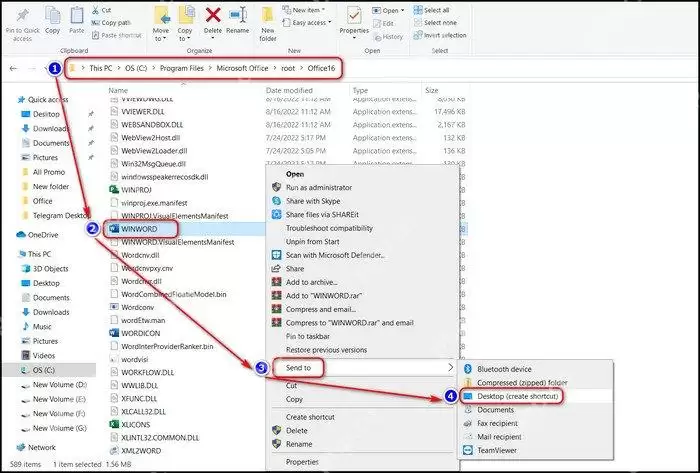Screen dimensions: 700x473
Task: Select Network in navigation pane
Action: pyautogui.click(x=36, y=447)
